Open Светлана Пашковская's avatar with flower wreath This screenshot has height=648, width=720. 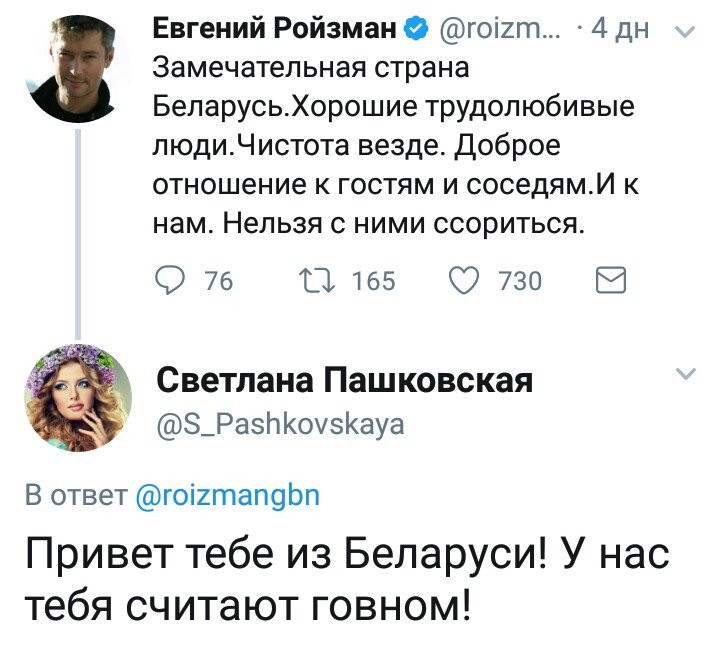click(x=78, y=397)
